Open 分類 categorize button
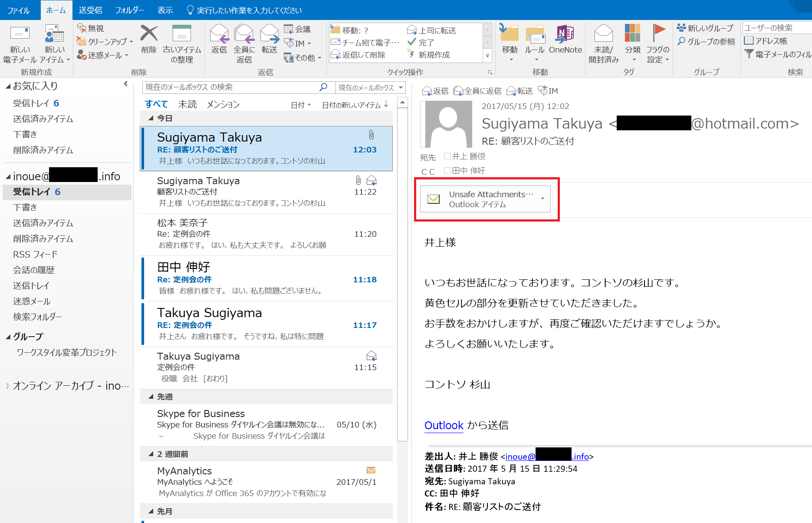The height and width of the screenshot is (523, 812). click(632, 43)
